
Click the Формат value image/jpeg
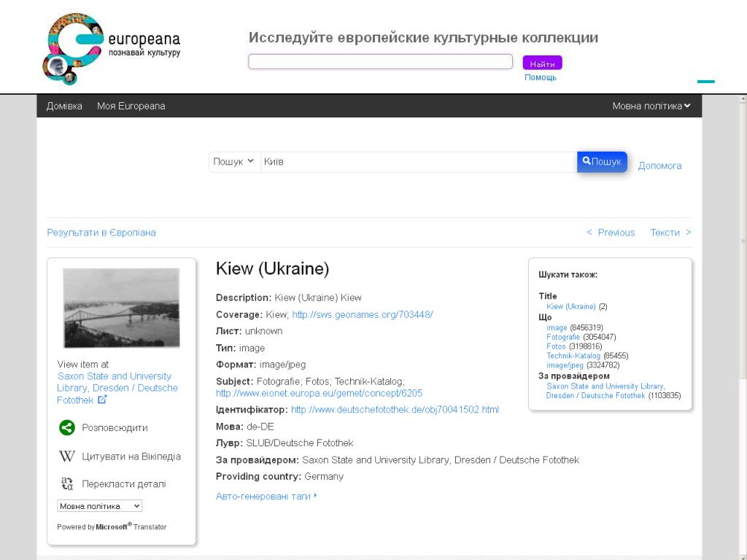[x=282, y=365]
